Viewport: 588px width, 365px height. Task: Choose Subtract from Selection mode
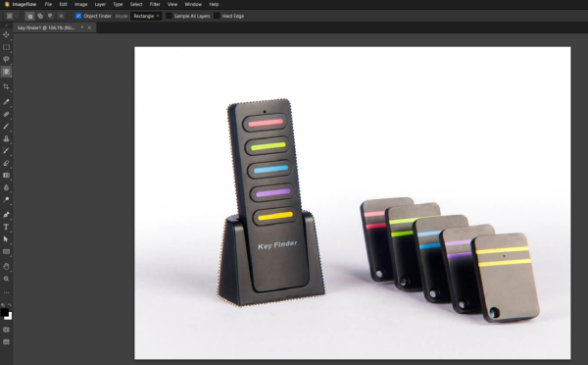pyautogui.click(x=50, y=16)
